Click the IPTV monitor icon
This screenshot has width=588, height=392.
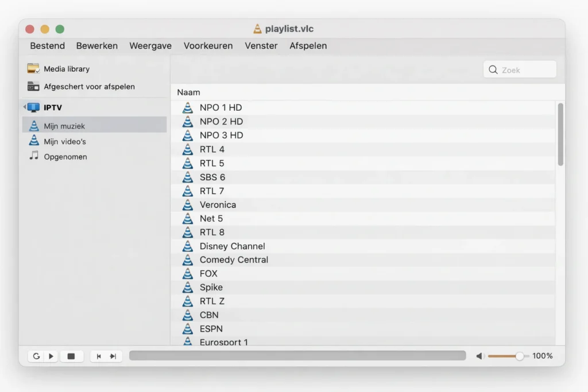33,107
